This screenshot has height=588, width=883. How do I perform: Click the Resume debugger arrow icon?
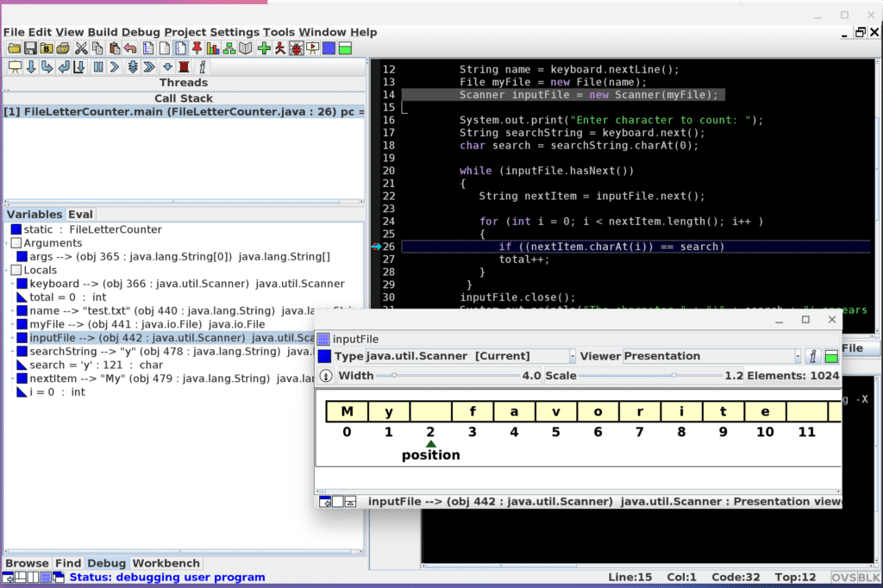(115, 67)
